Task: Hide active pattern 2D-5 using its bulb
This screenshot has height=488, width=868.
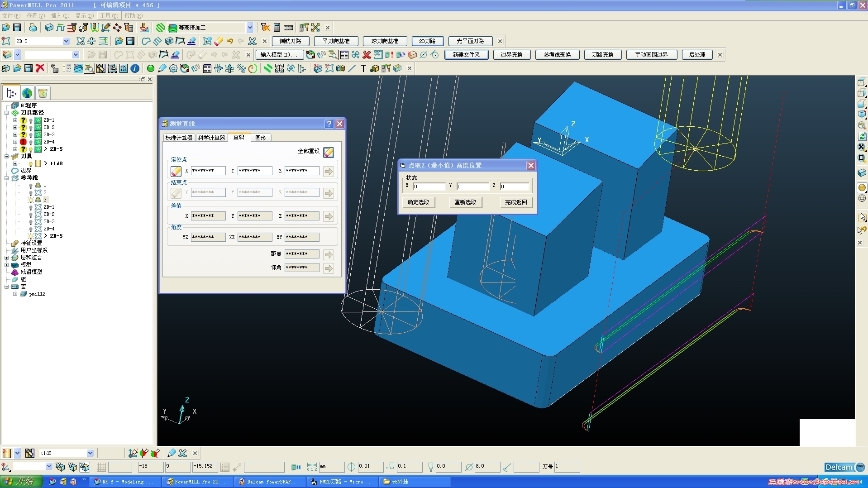Action: pyautogui.click(x=31, y=236)
